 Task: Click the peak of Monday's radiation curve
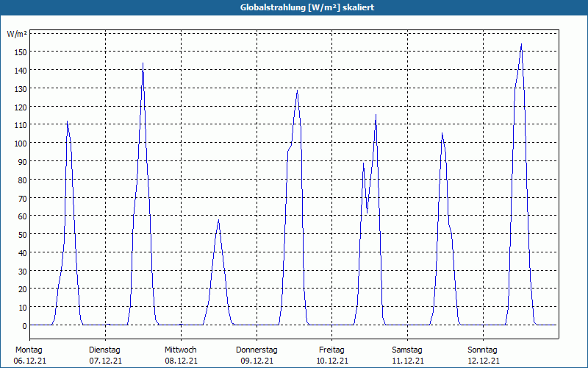67,121
